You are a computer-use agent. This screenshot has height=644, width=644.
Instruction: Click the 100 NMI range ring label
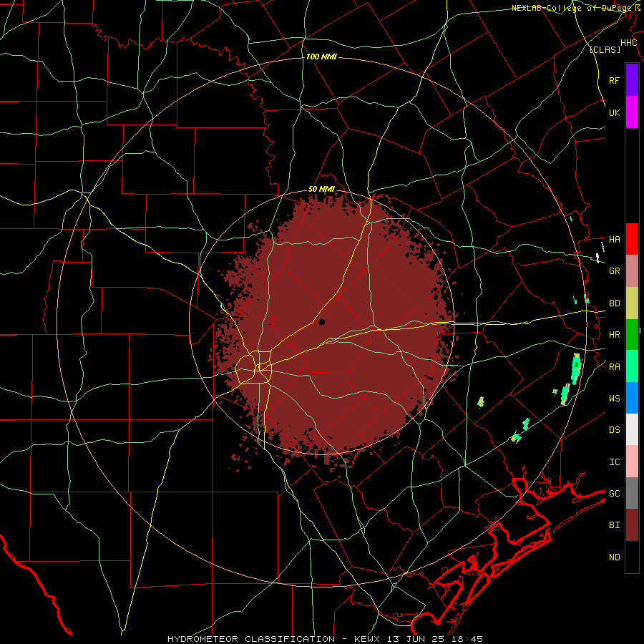(x=321, y=57)
